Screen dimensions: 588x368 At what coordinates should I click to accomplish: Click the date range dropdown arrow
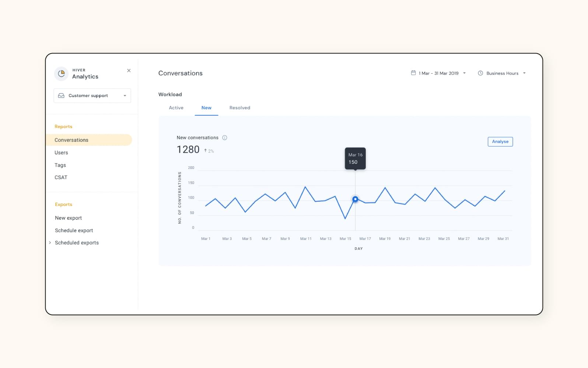pyautogui.click(x=464, y=73)
